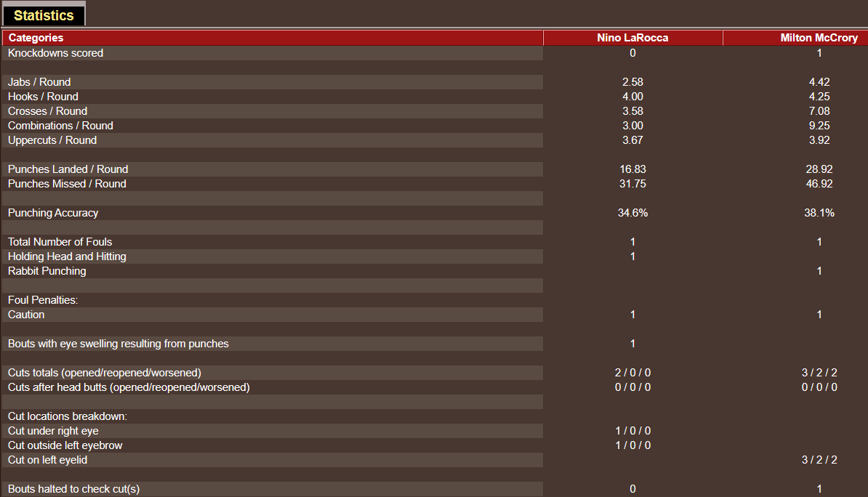Click the Rabbit Punching row label
Viewport: 868px width, 497px height.
click(47, 271)
